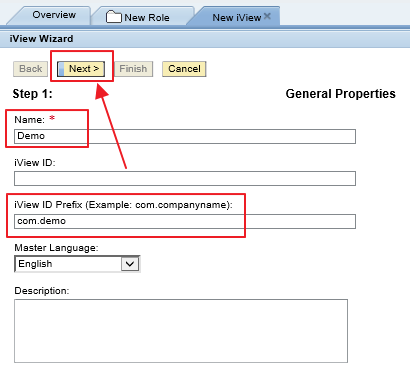This screenshot has width=410, height=384.
Task: Focus the Name input field
Action: (185, 136)
